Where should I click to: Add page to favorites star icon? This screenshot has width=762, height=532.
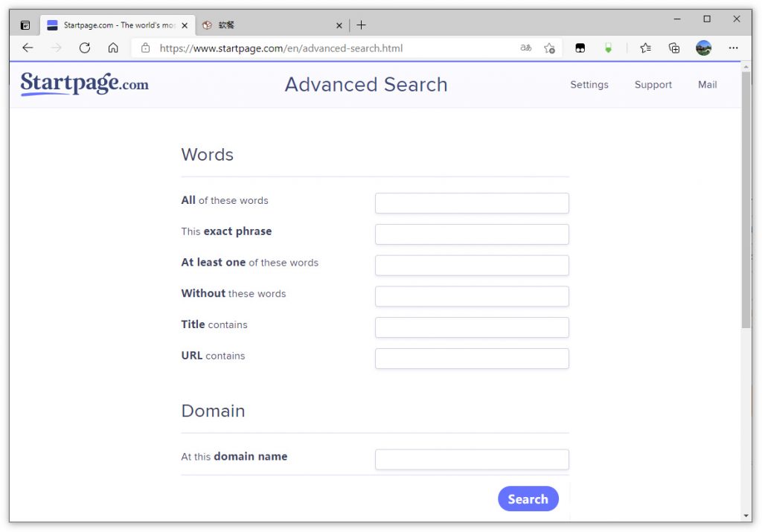point(549,48)
